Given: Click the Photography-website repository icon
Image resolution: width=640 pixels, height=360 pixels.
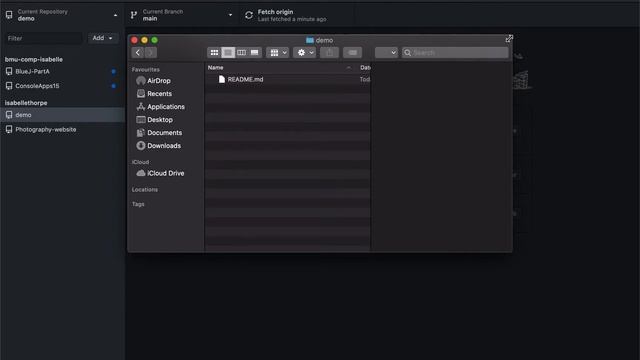Looking at the screenshot, I should click(9, 129).
